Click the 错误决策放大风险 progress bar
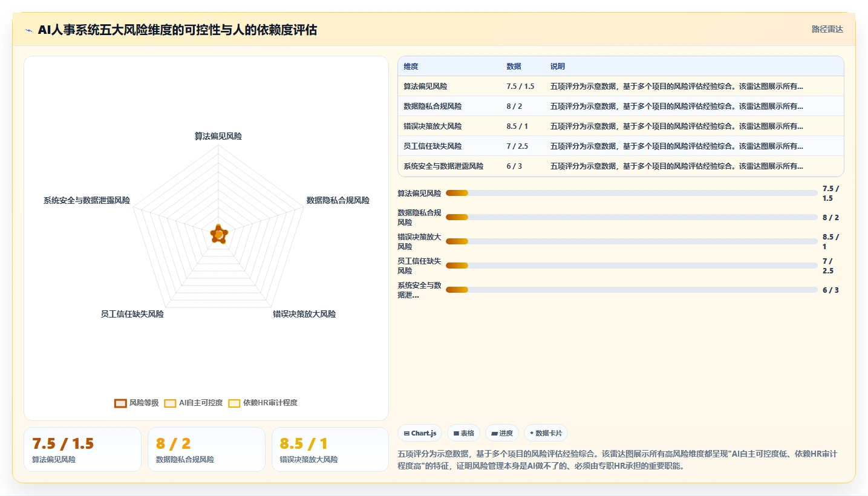The height and width of the screenshot is (496, 868). point(631,241)
